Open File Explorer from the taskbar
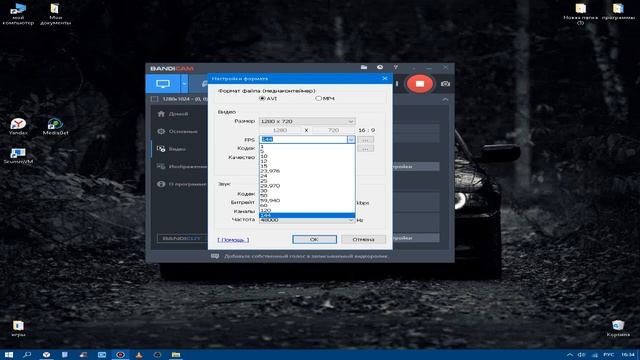Viewport: 640px width, 360px height. (x=176, y=355)
